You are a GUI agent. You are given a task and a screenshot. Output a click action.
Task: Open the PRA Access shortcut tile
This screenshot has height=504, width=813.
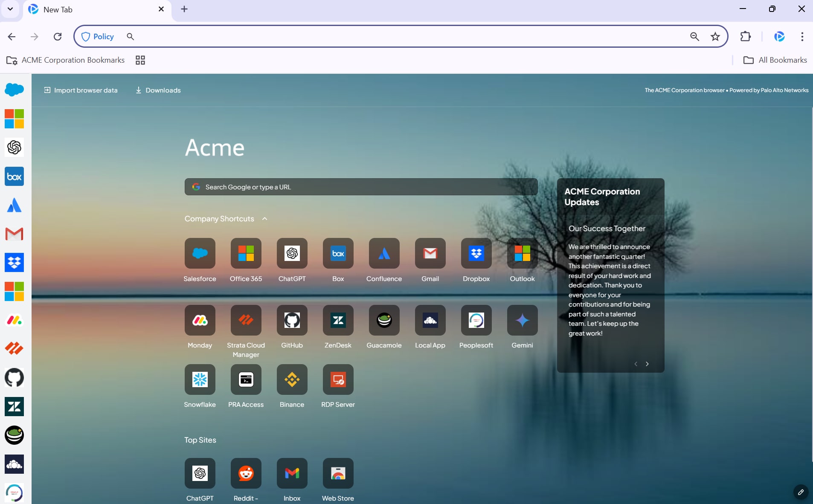tap(246, 379)
